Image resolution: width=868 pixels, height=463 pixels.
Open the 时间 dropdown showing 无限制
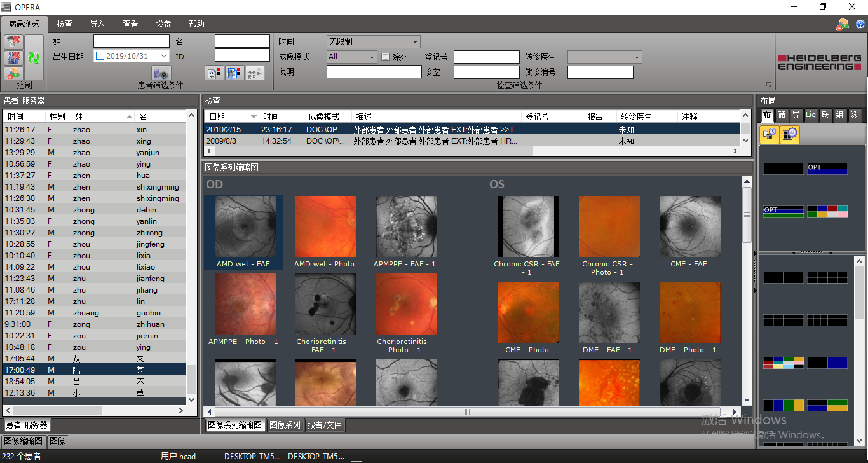[373, 42]
